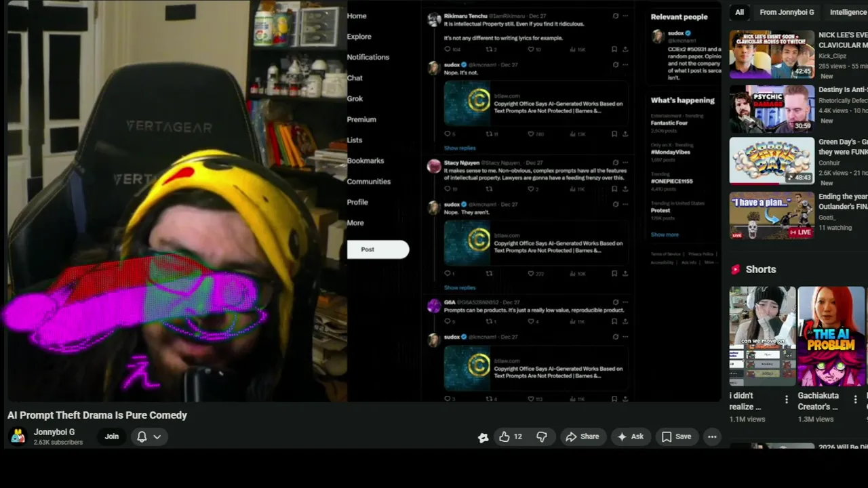
Task: Open the Nick Lee's event video thumbnail
Action: coord(772,54)
